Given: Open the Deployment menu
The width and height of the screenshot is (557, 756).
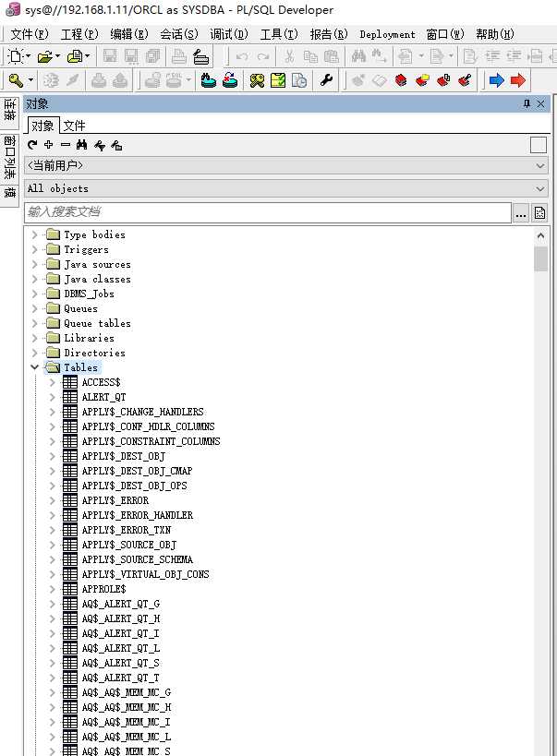Looking at the screenshot, I should coord(387,34).
